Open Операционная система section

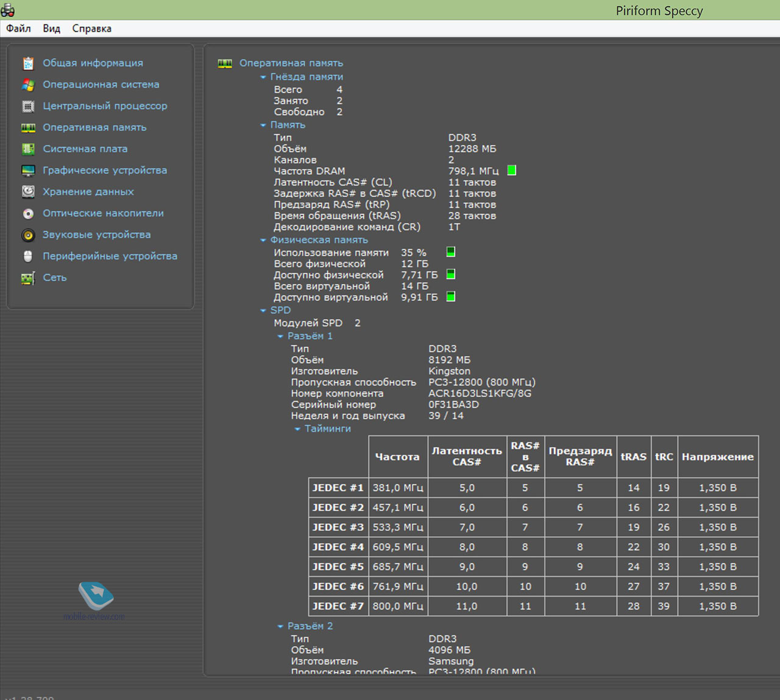click(101, 85)
